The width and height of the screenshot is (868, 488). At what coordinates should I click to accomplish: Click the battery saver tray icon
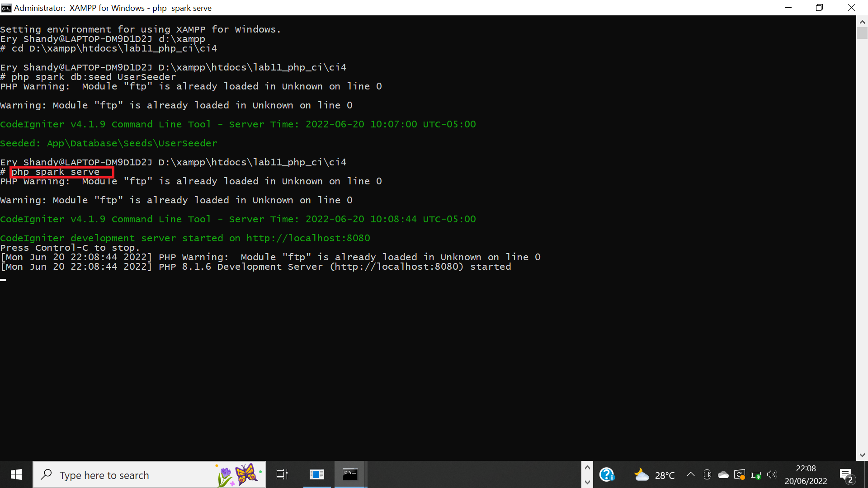[x=756, y=474]
